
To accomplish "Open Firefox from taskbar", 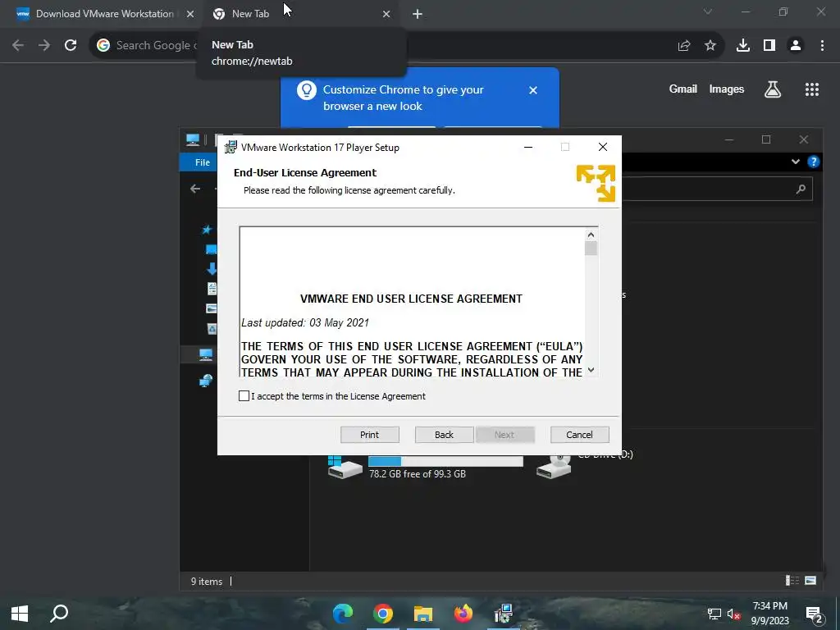I will pos(463,614).
